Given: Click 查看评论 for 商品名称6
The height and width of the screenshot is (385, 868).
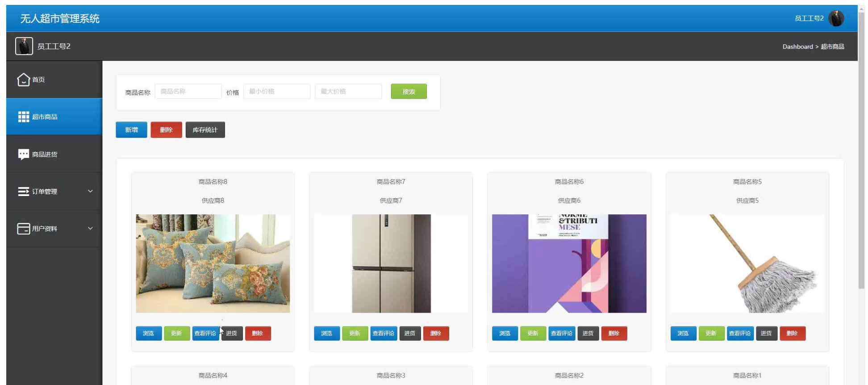Looking at the screenshot, I should click(x=562, y=333).
